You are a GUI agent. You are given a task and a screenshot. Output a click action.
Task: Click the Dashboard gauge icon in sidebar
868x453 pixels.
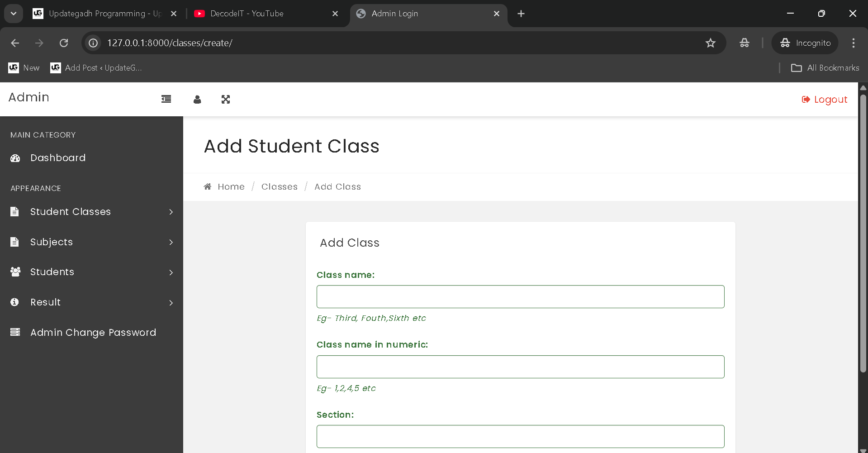(x=15, y=158)
